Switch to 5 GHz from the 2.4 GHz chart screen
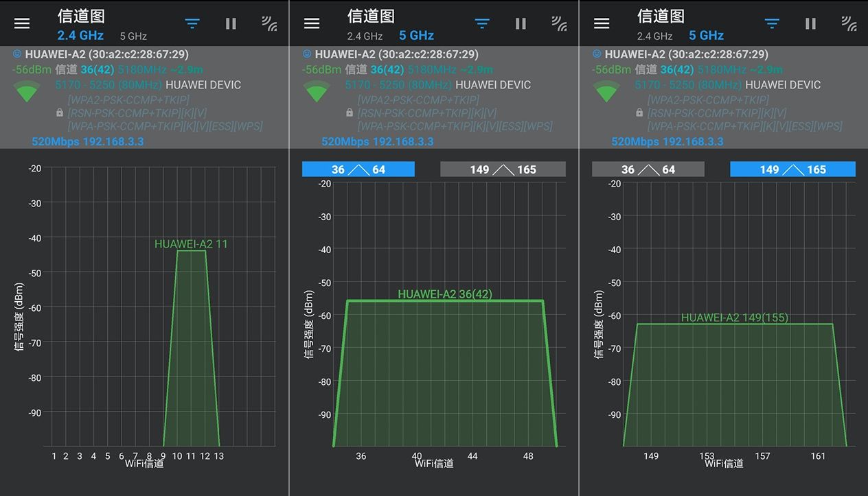Image resolution: width=868 pixels, height=496 pixels. 133,36
